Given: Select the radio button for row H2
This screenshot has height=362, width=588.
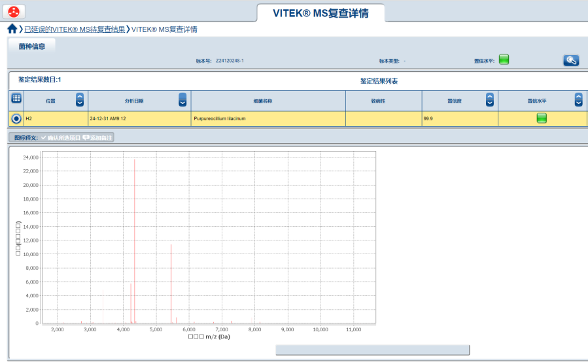Looking at the screenshot, I should [16, 119].
